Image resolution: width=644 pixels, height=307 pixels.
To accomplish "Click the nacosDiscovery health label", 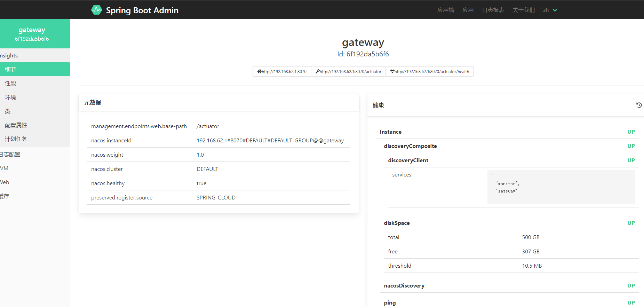I will click(404, 285).
